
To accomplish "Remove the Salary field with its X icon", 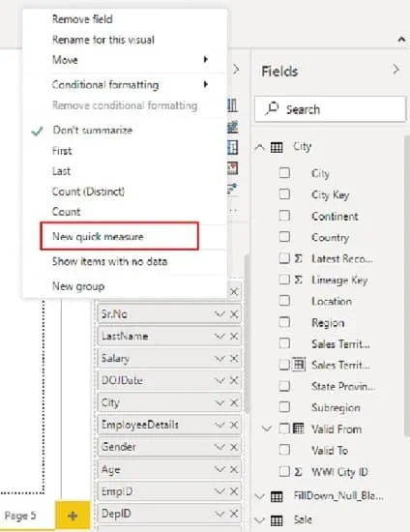I will [234, 359].
